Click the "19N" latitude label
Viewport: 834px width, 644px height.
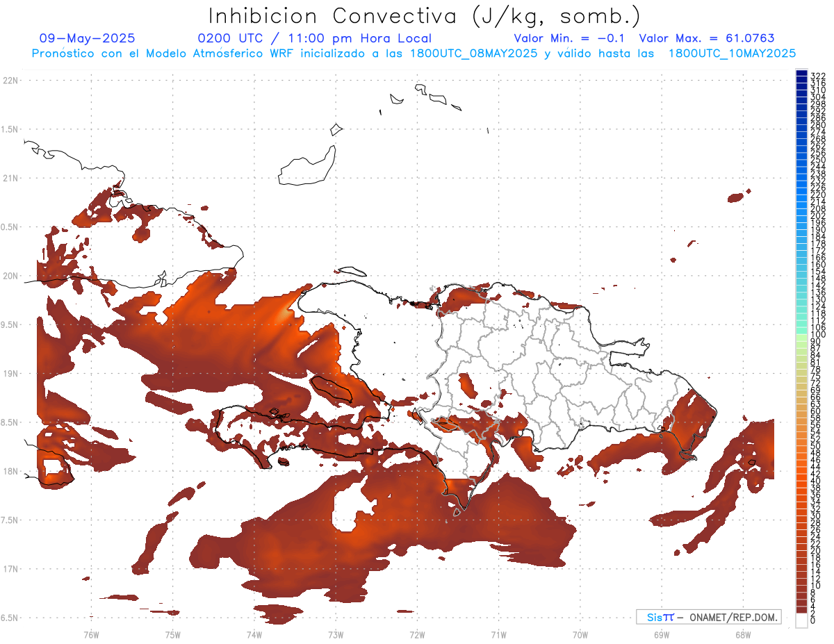click(12, 374)
